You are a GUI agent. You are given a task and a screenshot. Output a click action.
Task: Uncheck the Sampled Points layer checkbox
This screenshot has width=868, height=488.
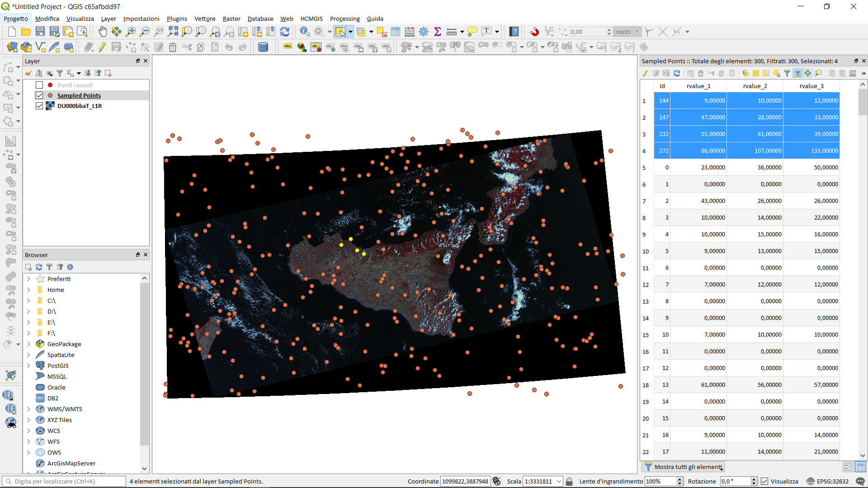[39, 95]
